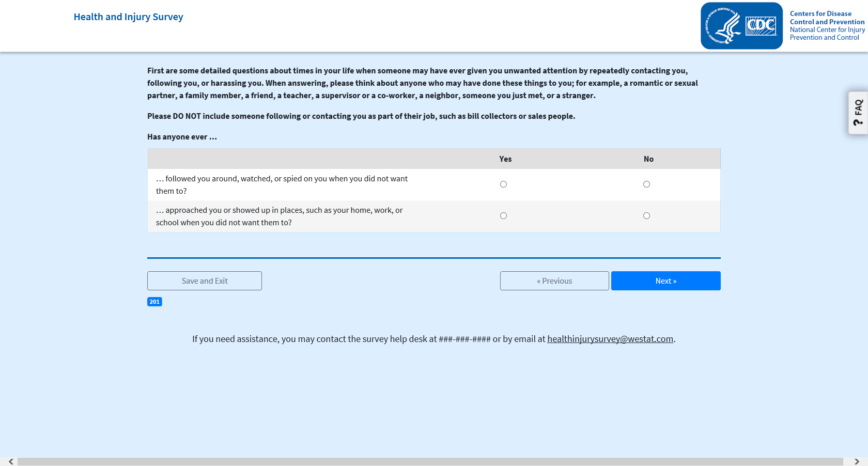Choose Yes for approached you or showed up
Viewport: 868px width, 466px height.
503,216
